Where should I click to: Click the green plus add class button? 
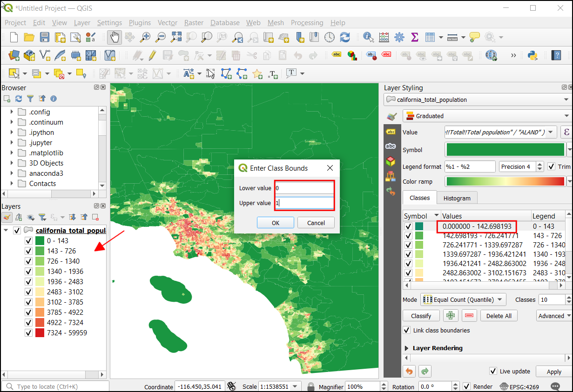[450, 316]
